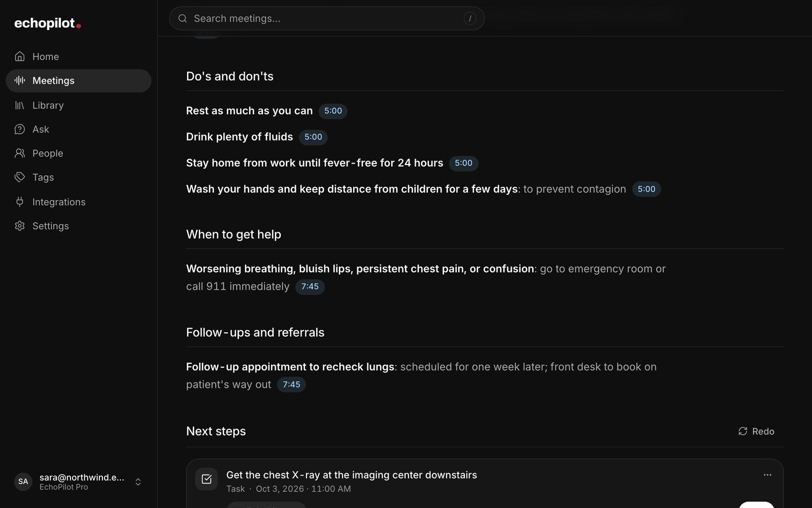Open the X-ray task's three-dot menu
This screenshot has height=508, width=812.
[x=767, y=475]
